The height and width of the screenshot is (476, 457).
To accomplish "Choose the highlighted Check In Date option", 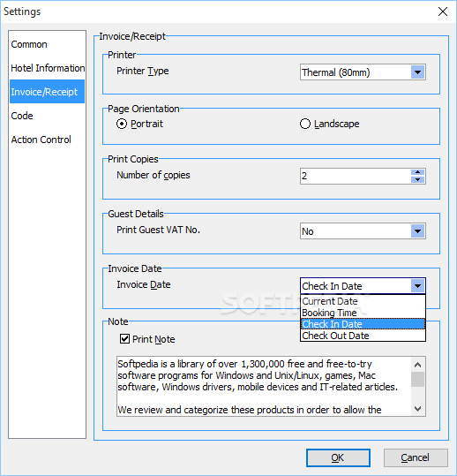I will click(363, 324).
